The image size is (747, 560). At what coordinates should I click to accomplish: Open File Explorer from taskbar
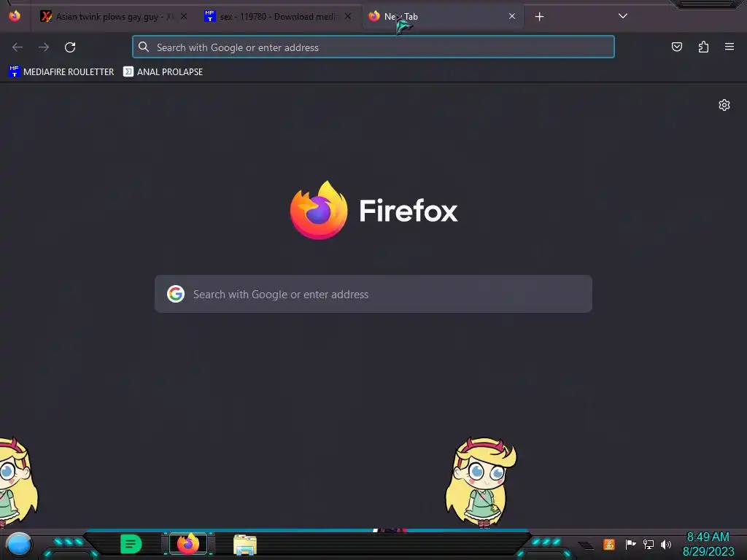click(x=245, y=545)
